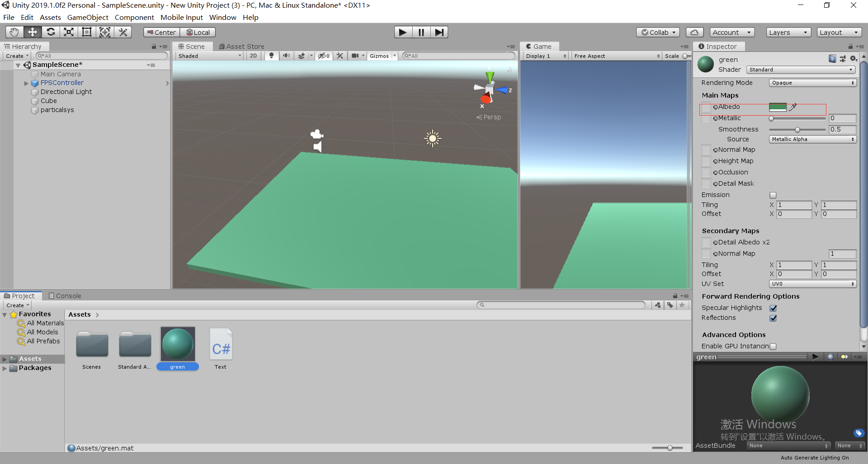Open the Shaded draw mode dropdown
Image resolution: width=868 pixels, height=464 pixels.
(209, 56)
